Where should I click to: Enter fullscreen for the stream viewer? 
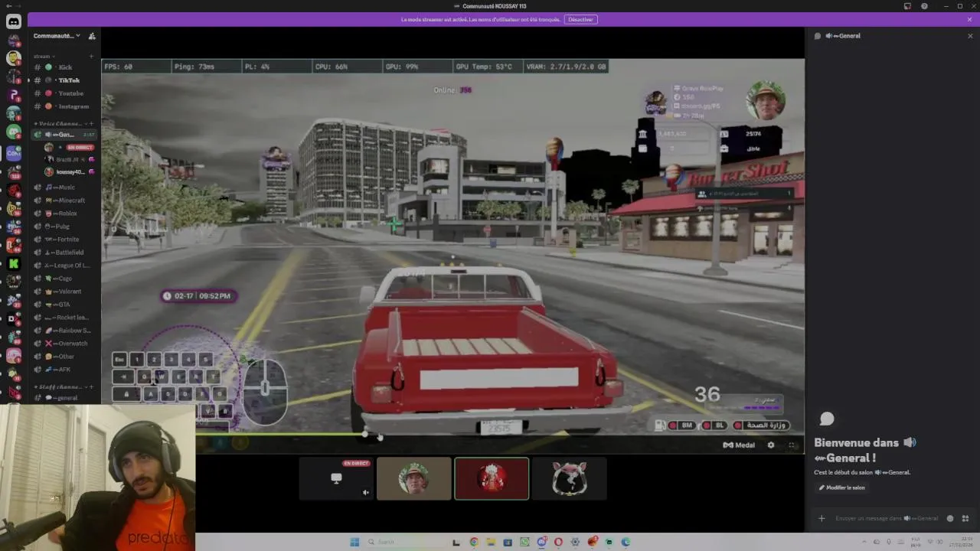click(792, 445)
